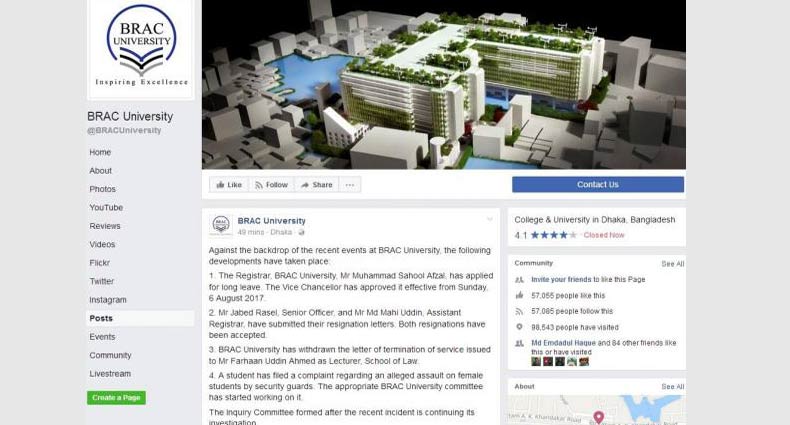This screenshot has height=425, width=790.
Task: Click the red map location pin
Action: [x=599, y=417]
